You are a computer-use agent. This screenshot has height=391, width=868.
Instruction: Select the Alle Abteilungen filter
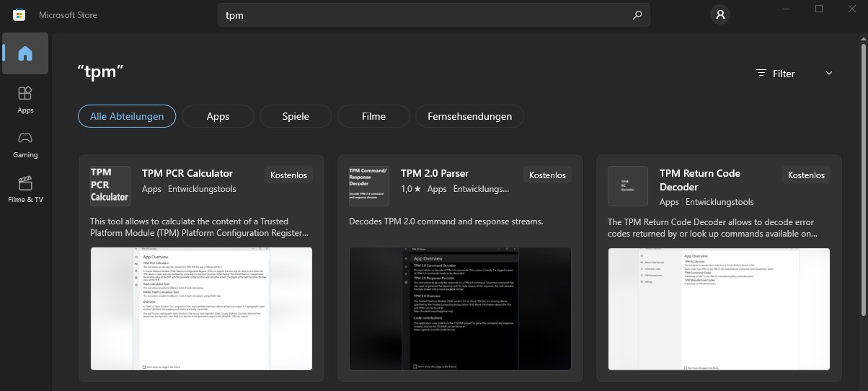click(127, 116)
